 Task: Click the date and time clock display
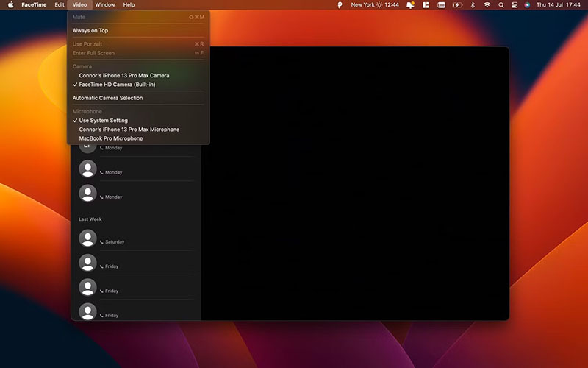point(558,5)
